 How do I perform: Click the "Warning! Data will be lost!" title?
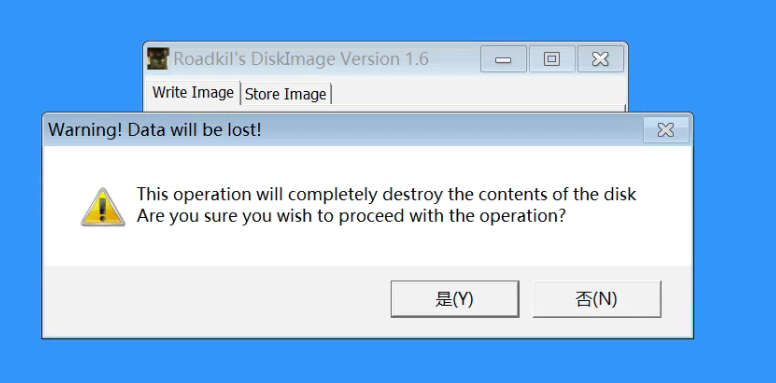pyautogui.click(x=154, y=130)
